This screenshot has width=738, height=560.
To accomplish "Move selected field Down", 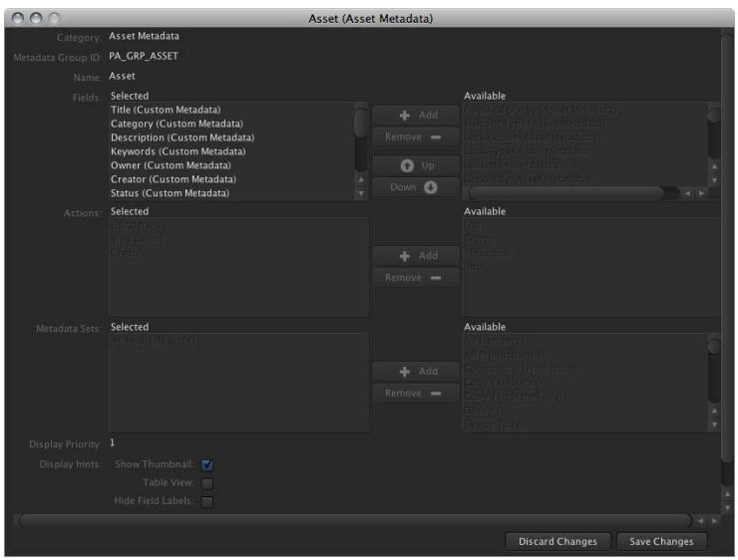I will tap(416, 187).
